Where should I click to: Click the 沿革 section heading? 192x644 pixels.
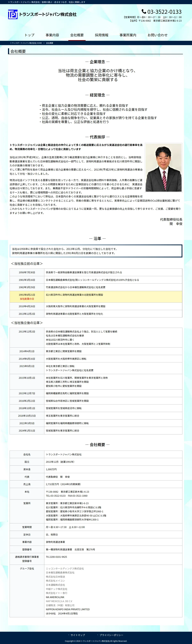tap(97, 239)
